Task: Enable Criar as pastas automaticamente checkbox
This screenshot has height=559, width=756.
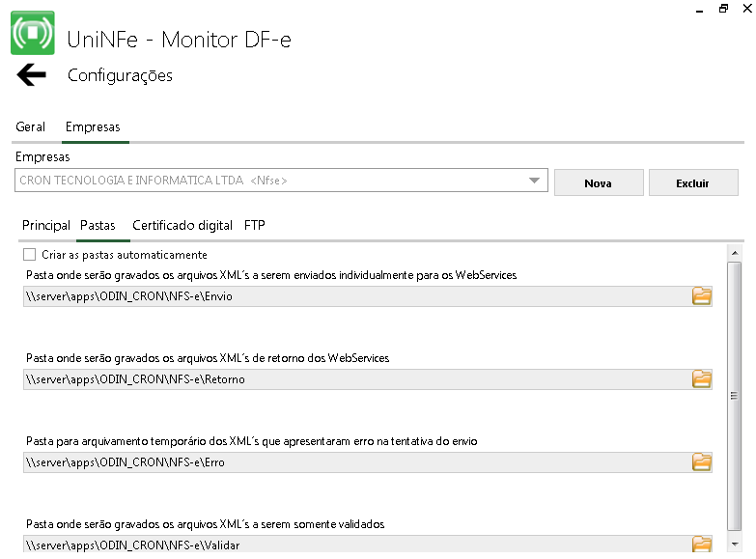Action: (x=29, y=254)
